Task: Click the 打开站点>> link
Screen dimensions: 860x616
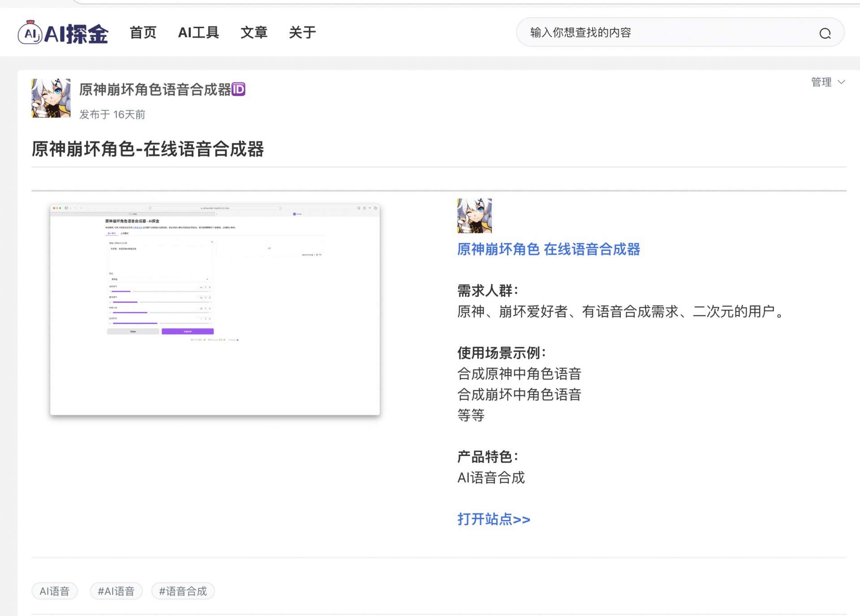Action: coord(494,519)
